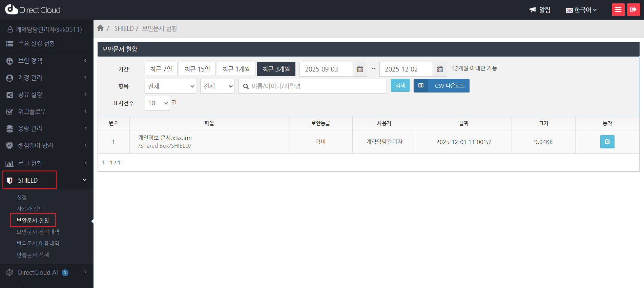Screen dimensions: 644x288
Task: Open the 한국어 language dropdown
Action: 581,10
